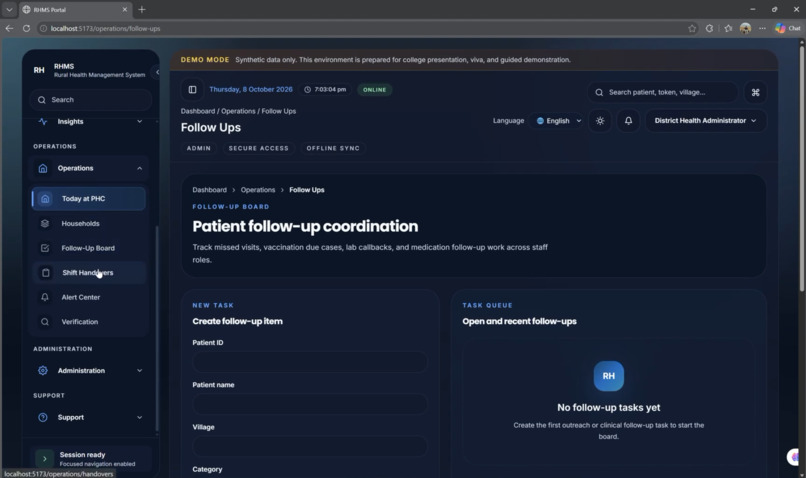The width and height of the screenshot is (806, 478).
Task: Click the RH badge in task queue
Action: pos(609,376)
